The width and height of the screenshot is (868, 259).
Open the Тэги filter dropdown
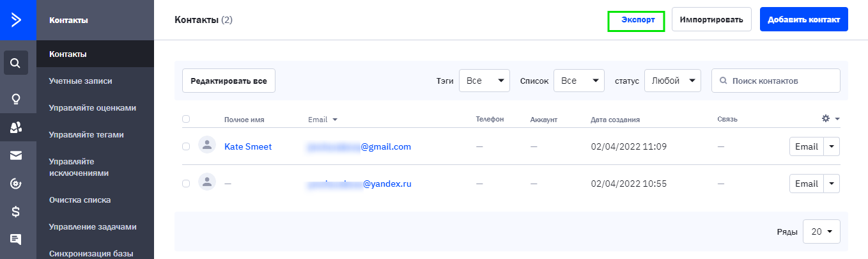pos(484,81)
